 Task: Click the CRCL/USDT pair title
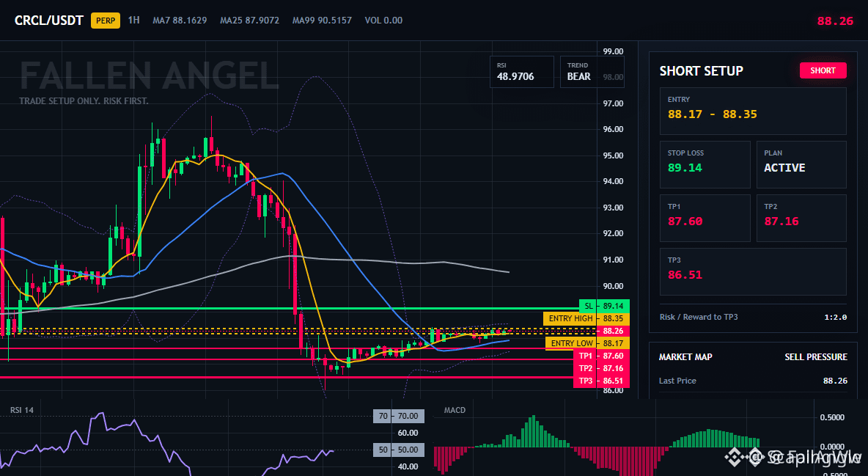(48, 21)
